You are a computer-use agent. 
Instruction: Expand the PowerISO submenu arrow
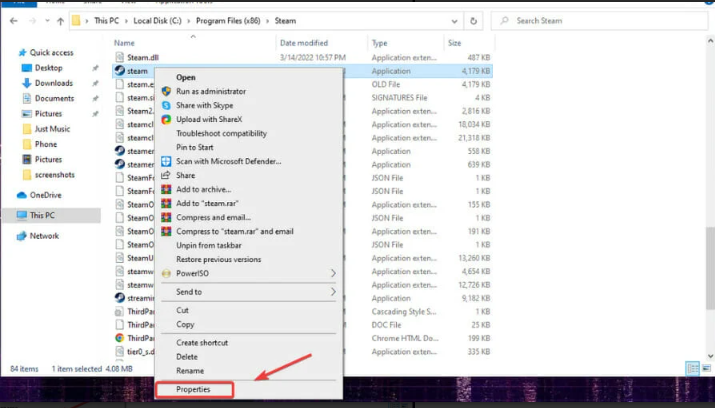333,273
